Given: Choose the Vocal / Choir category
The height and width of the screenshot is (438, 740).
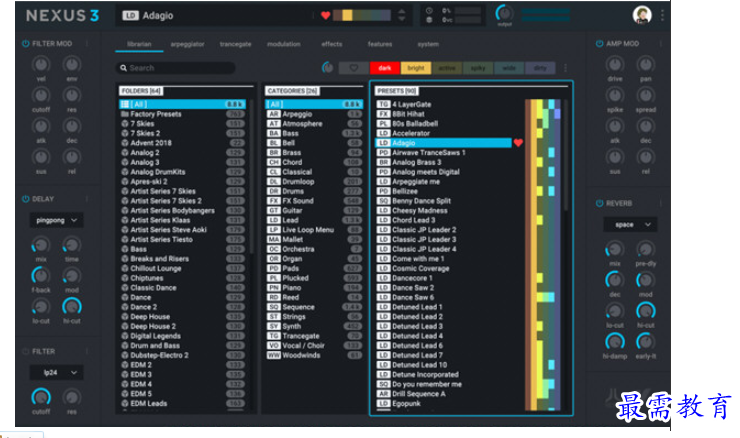Looking at the screenshot, I should (314, 345).
